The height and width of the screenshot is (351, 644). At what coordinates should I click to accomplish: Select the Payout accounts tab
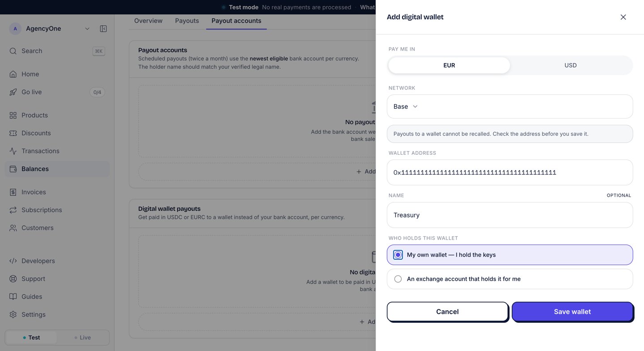[236, 21]
